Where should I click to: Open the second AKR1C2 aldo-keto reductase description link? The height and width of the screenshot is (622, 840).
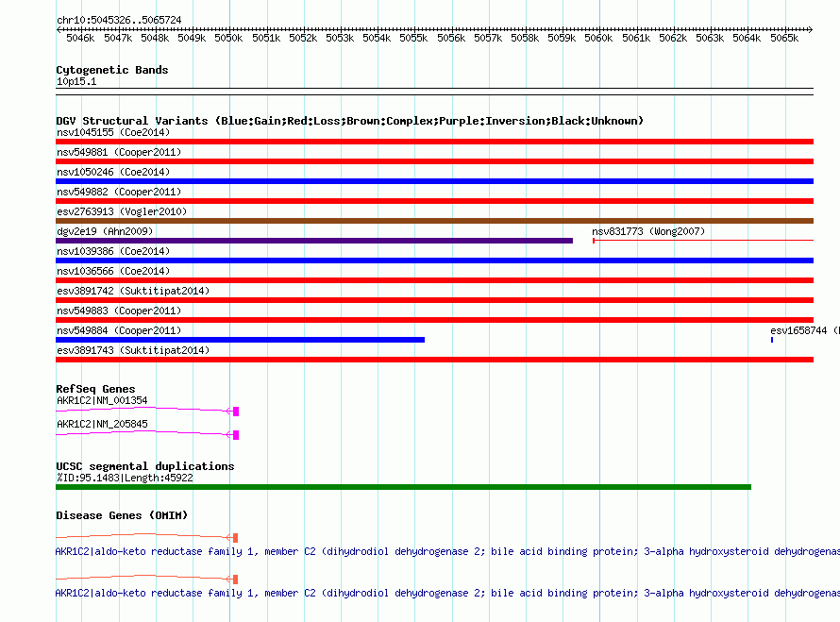click(x=447, y=594)
